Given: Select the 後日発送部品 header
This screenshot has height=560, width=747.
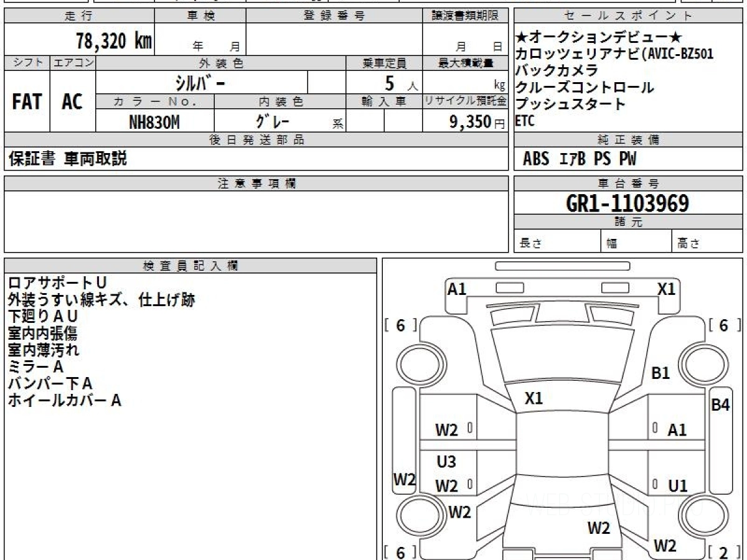Looking at the screenshot, I should (x=256, y=140).
